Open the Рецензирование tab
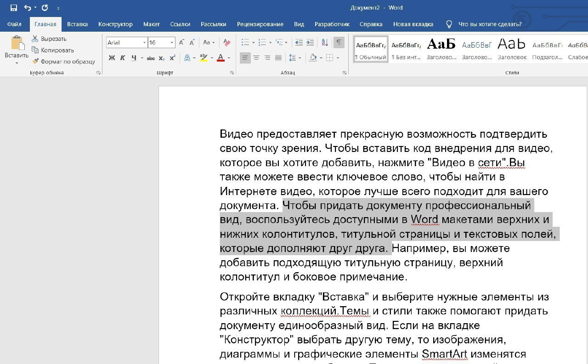588x364 pixels. [x=260, y=24]
